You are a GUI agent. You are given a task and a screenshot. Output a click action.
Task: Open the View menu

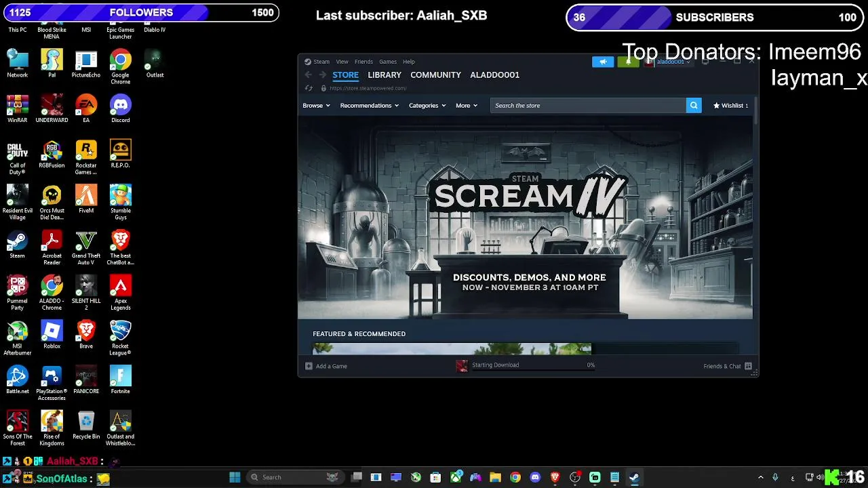[342, 62]
